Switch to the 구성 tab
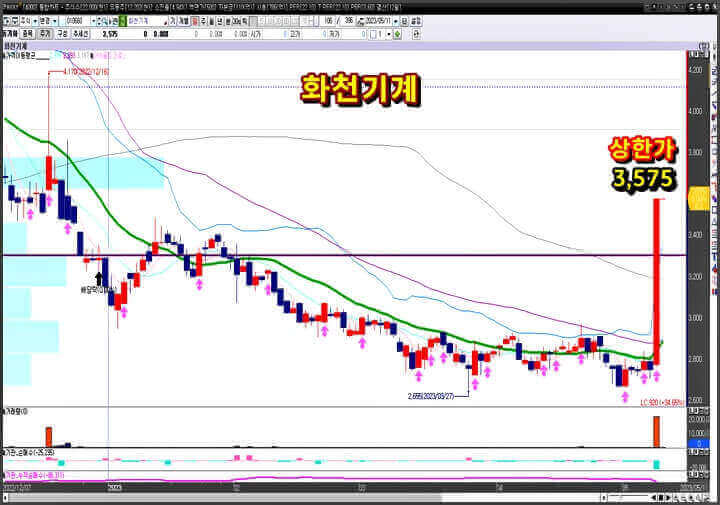The height and width of the screenshot is (505, 720). 62,34
